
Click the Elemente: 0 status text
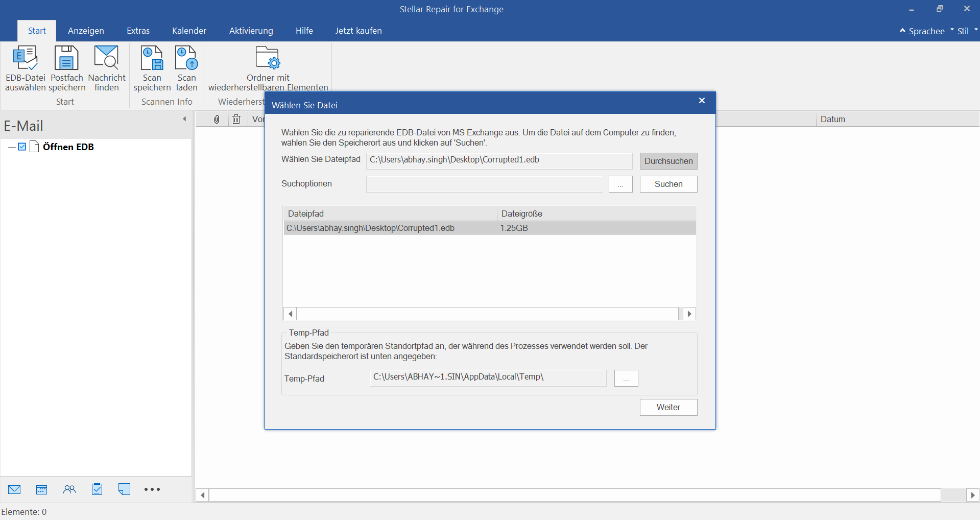point(24,512)
